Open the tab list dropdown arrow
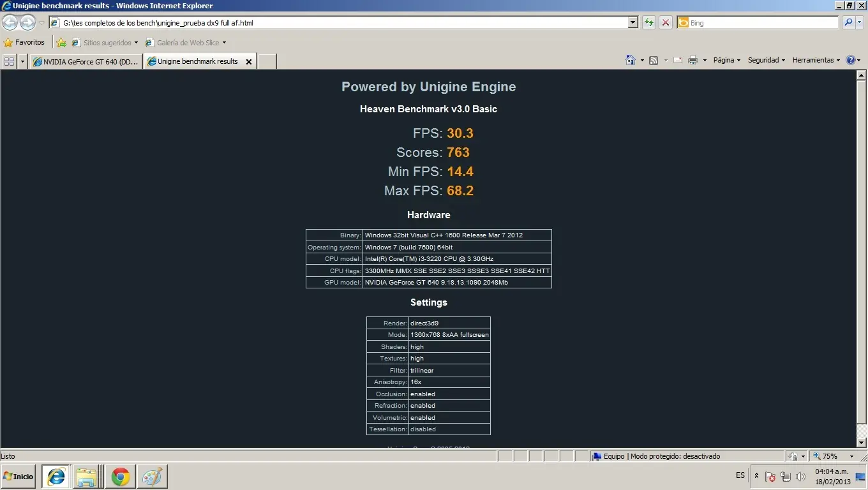 pos(23,61)
